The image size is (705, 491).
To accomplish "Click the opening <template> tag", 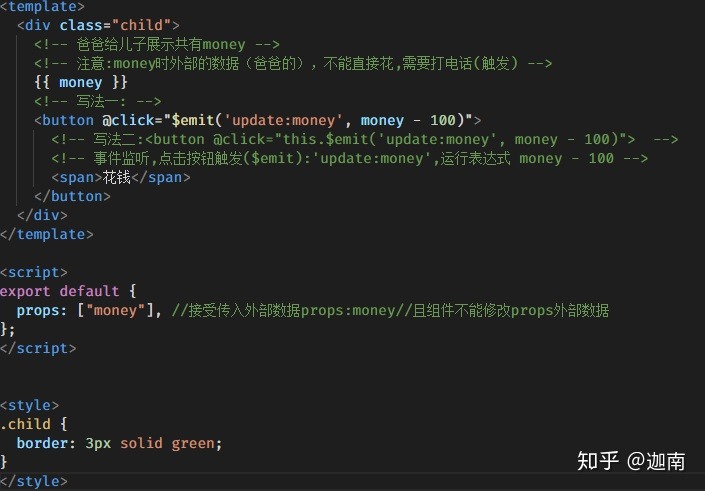I will point(42,6).
